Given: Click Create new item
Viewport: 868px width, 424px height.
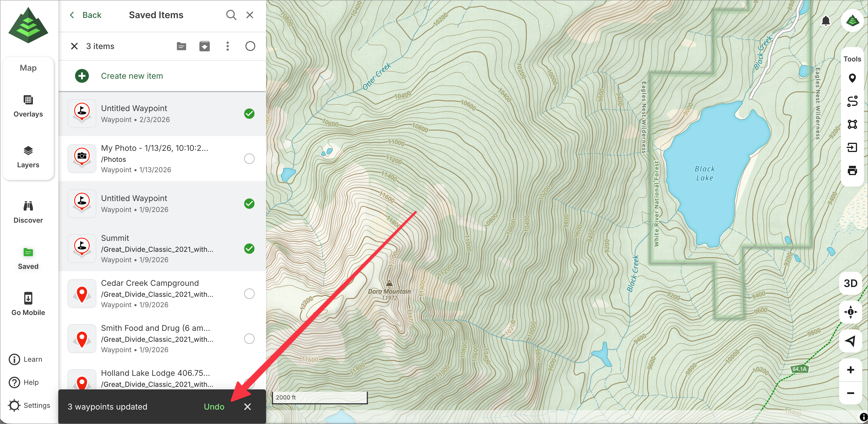Looking at the screenshot, I should pos(132,76).
